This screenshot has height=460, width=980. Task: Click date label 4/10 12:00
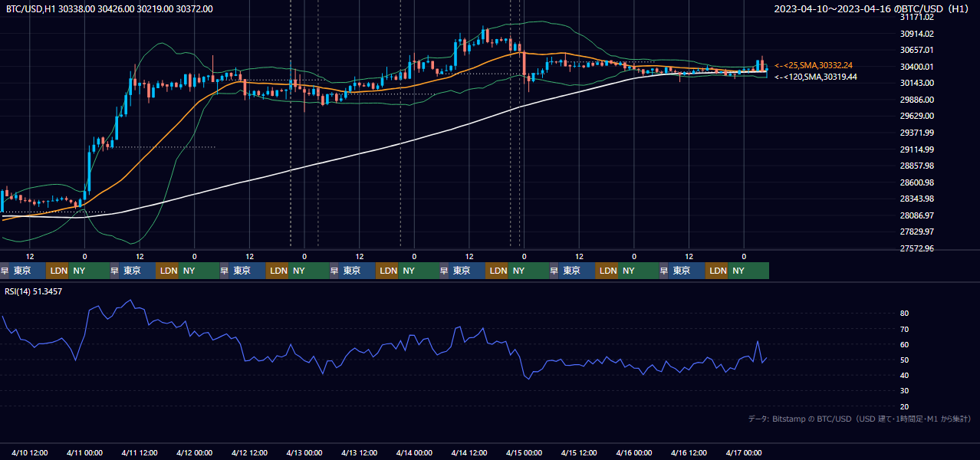tap(30, 452)
